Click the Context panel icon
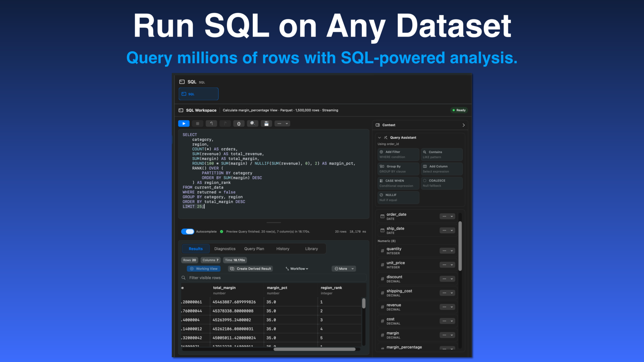 (x=378, y=125)
